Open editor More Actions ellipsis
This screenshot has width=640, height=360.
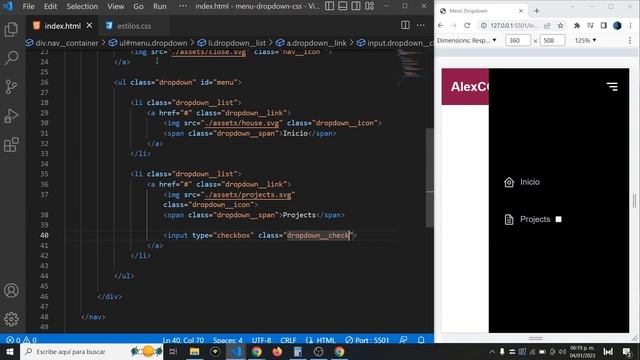point(420,25)
